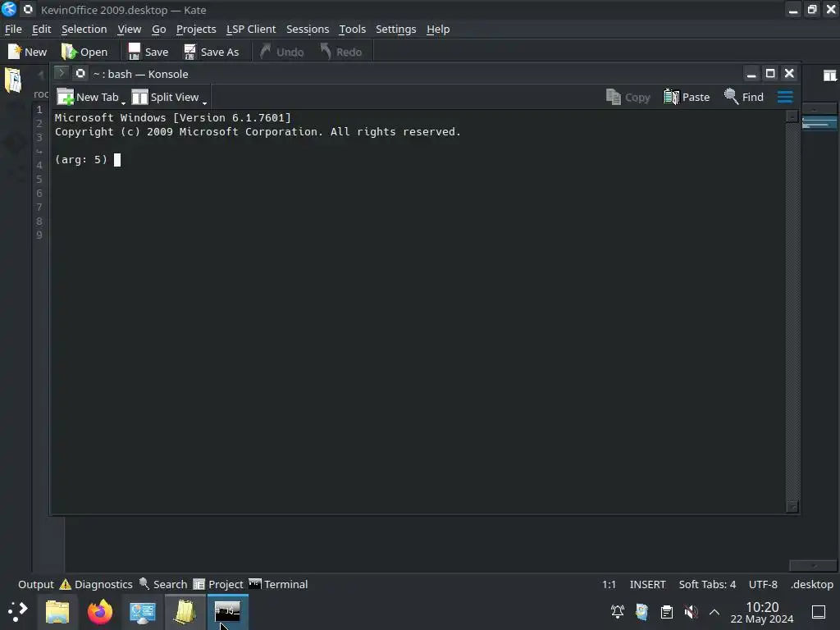Toggle the Terminal panel

pyautogui.click(x=278, y=584)
